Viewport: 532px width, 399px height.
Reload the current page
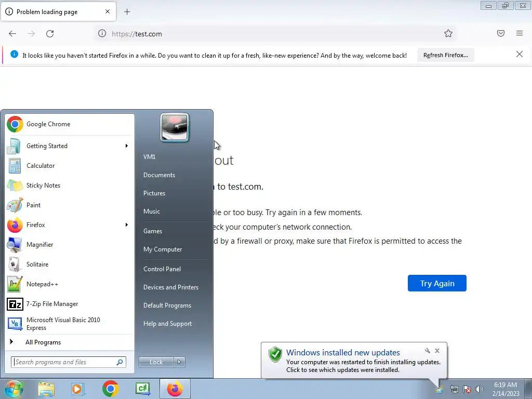click(x=50, y=34)
